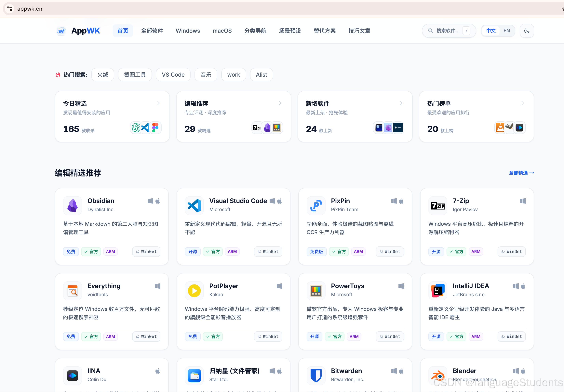The image size is (564, 392).
Task: Copy WinGet command for PowerToys
Action: click(390, 336)
